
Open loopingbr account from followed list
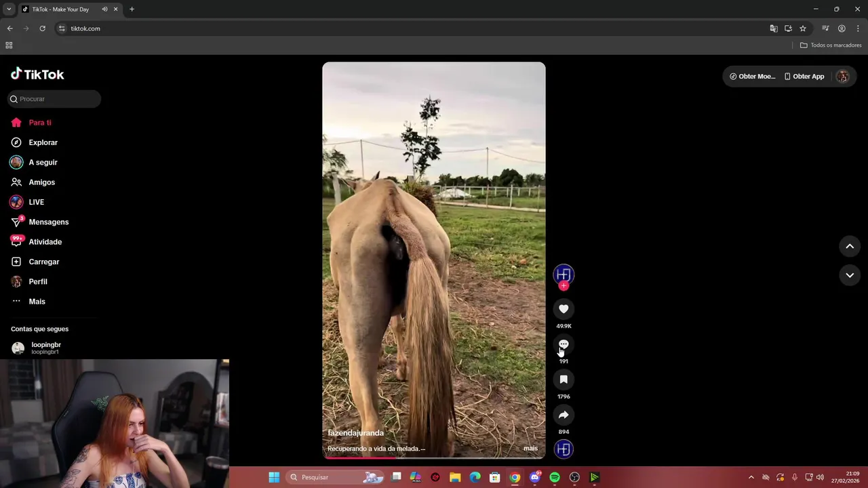pos(45,348)
